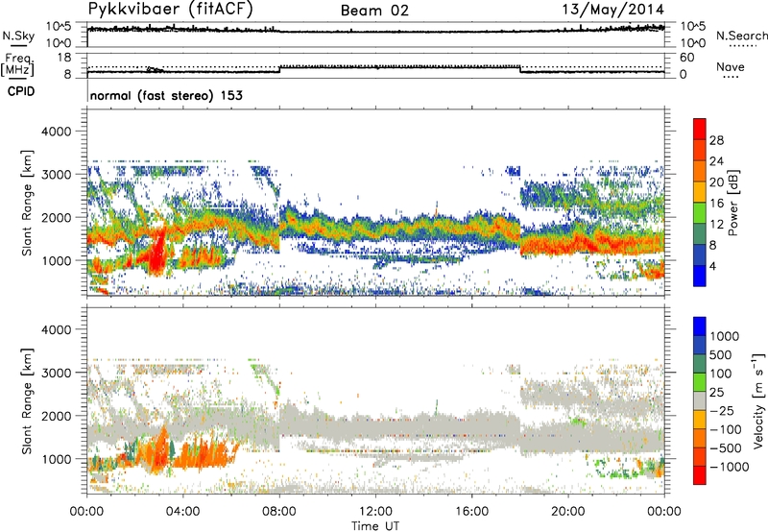Pick the light green segment of Velocity color bar
Screen dimensions: 768x532
[700, 382]
